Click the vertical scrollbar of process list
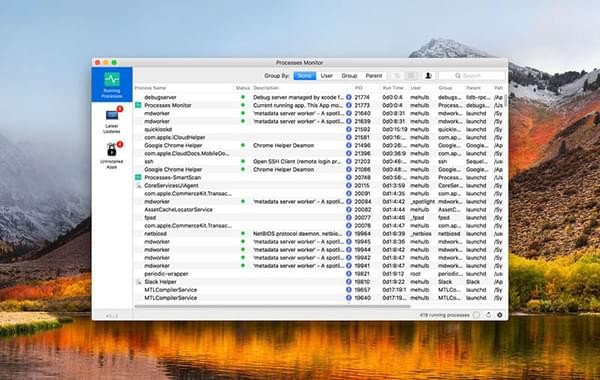Screen dimensions: 600x380 pyautogui.click(x=506, y=100)
